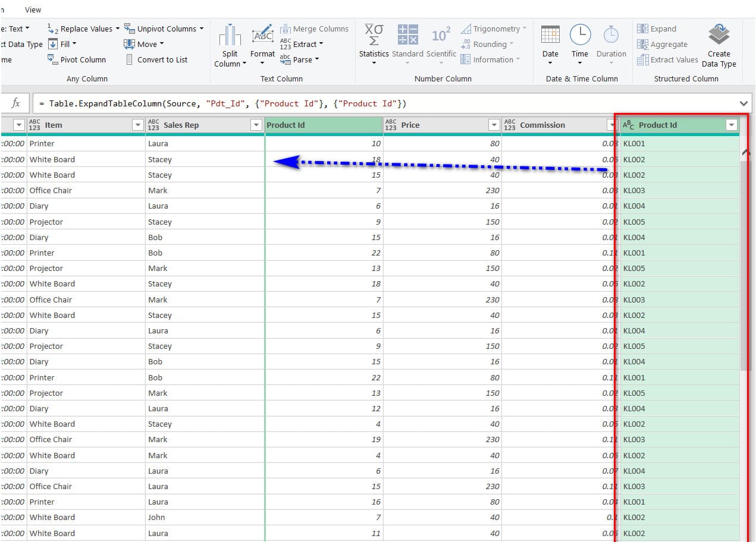
Task: Open the Date column tool
Action: pyautogui.click(x=550, y=35)
